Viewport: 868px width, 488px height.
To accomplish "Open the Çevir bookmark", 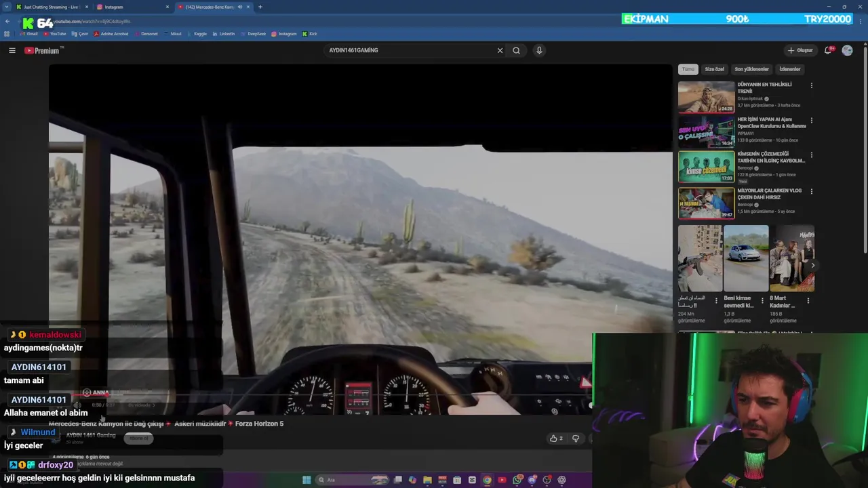I will [80, 34].
